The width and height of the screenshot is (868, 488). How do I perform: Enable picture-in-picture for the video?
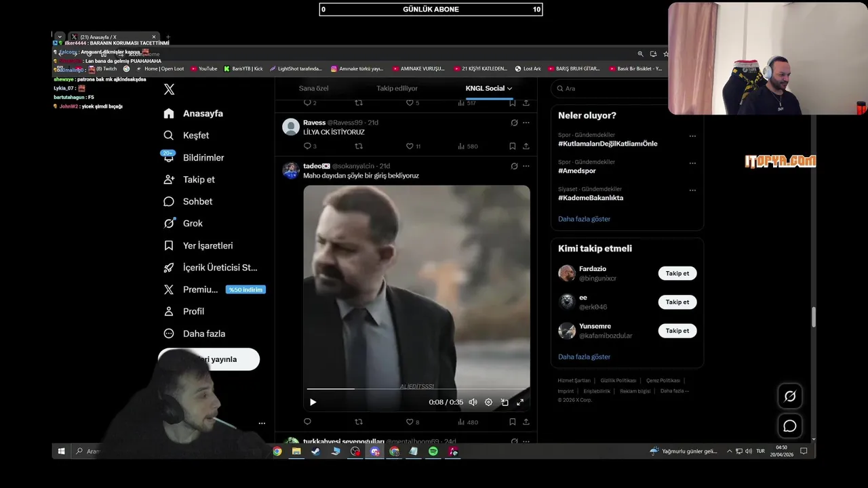[x=505, y=402]
